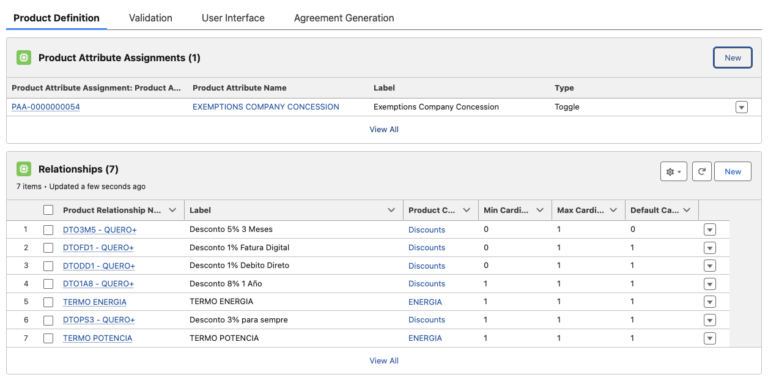This screenshot has height=380, width=768.
Task: Click the Toggle type cell
Action: tap(567, 107)
